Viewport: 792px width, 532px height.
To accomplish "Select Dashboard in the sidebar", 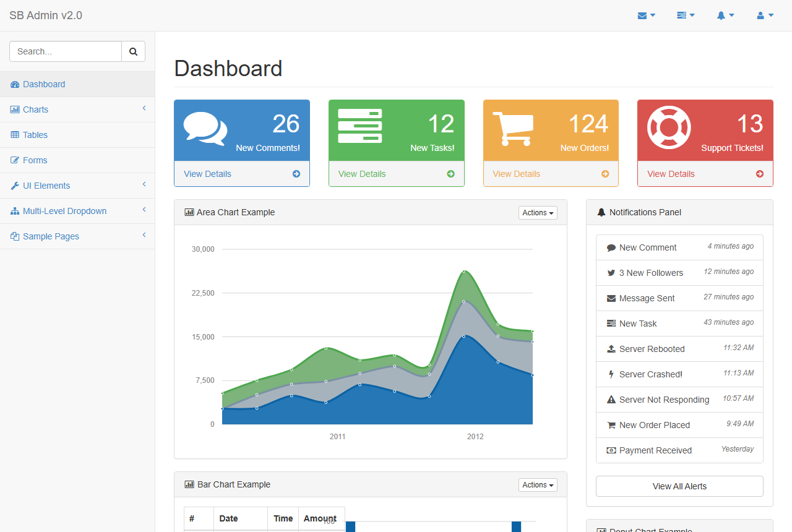I will pyautogui.click(x=77, y=84).
